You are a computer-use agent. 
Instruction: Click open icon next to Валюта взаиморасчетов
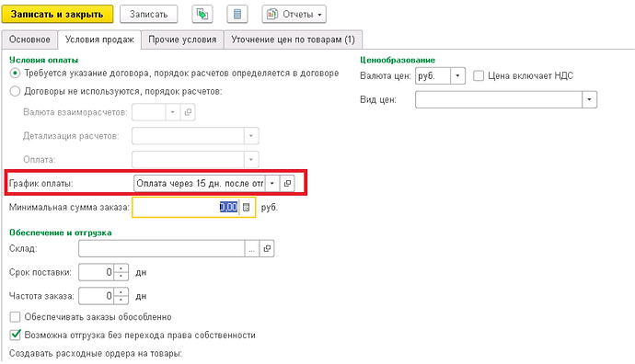coord(188,112)
